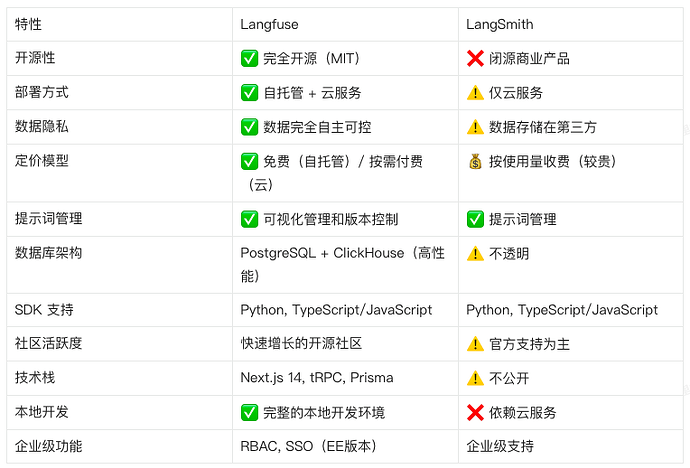The width and height of the screenshot is (690, 468).
Task: Click the red cross beside 依赖云服务
Action: pyautogui.click(x=475, y=412)
